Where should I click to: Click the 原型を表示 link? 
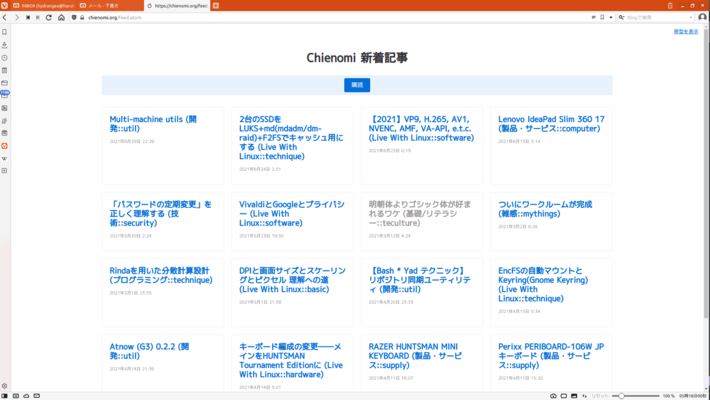[686, 32]
